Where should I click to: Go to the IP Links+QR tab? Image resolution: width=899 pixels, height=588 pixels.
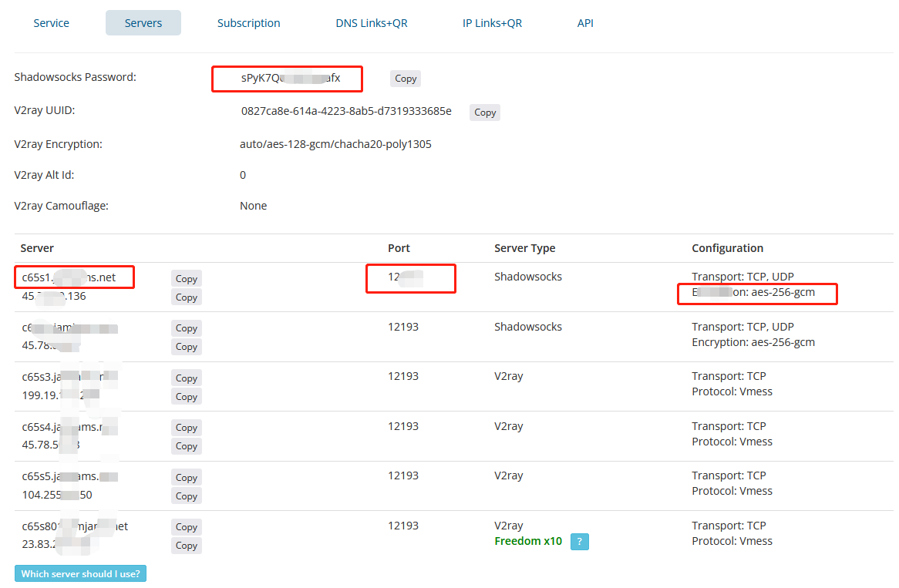(x=492, y=23)
